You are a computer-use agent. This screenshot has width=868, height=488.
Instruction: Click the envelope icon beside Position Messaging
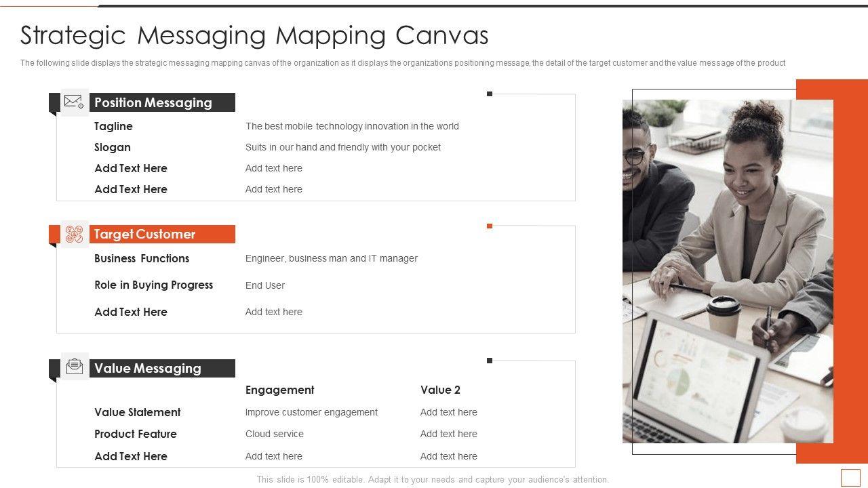74,102
